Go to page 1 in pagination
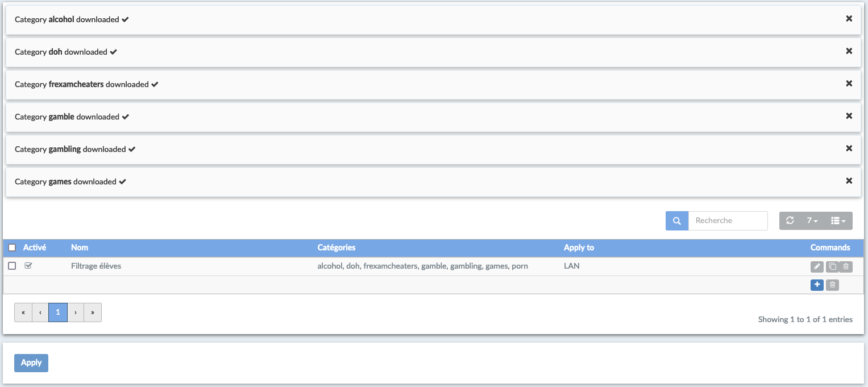 (58, 312)
